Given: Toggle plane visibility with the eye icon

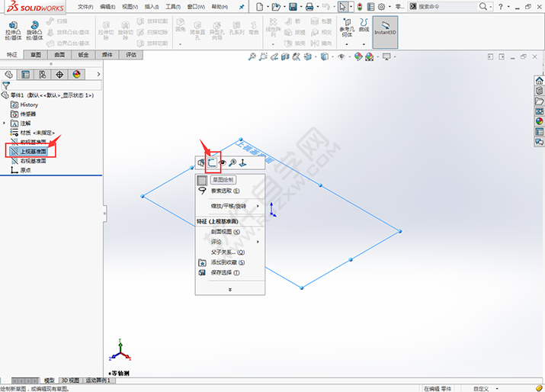Looking at the screenshot, I should tap(223, 162).
